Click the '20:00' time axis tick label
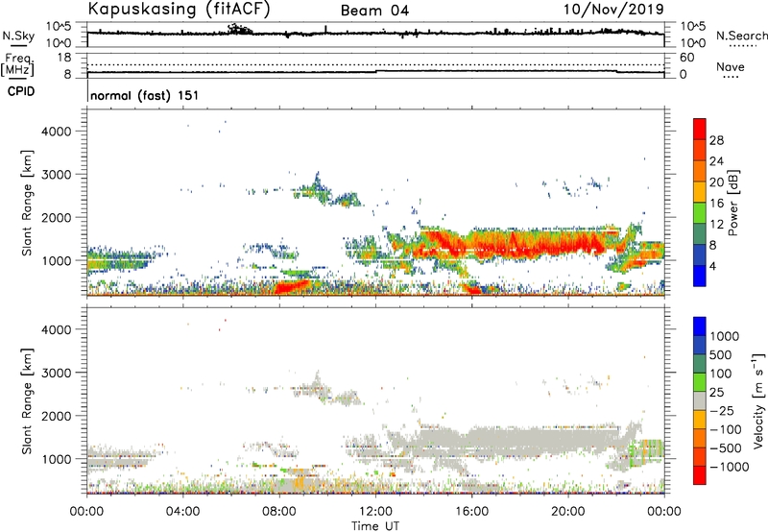Viewport: 768px width, 532px height. tap(567, 512)
